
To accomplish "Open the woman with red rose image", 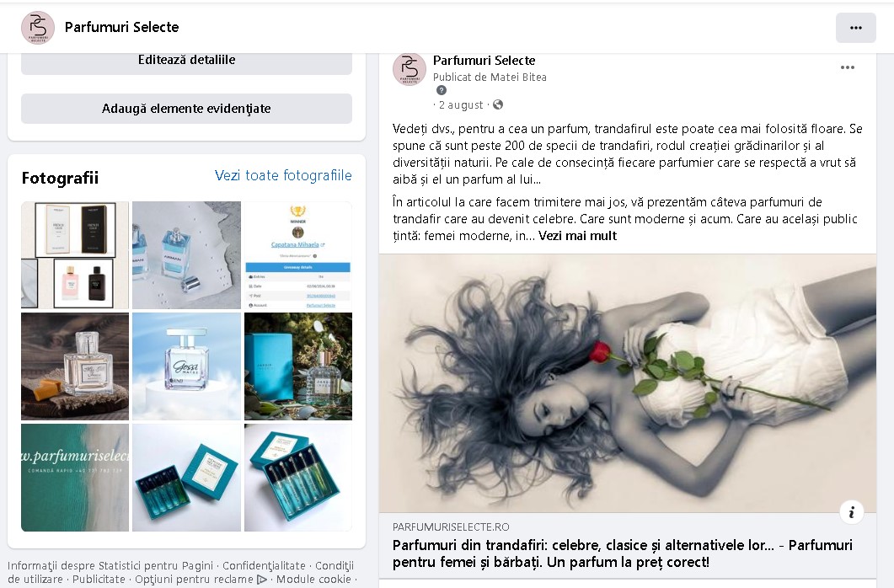I will pos(628,383).
